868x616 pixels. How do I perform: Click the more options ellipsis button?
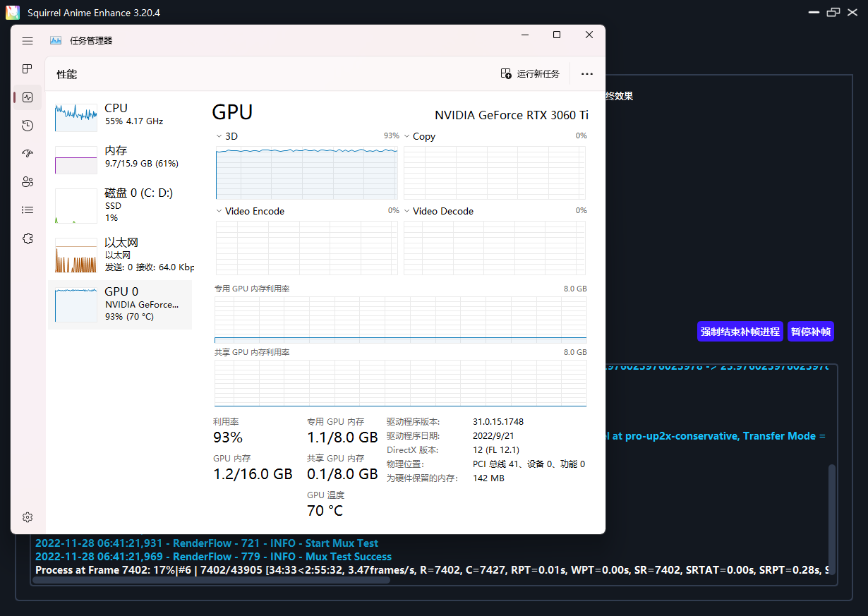click(x=586, y=74)
